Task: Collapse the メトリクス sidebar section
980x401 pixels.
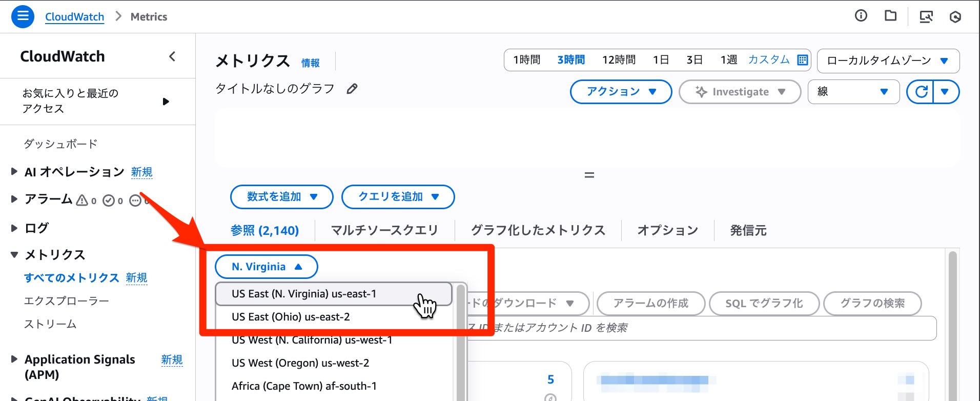Action: [14, 254]
